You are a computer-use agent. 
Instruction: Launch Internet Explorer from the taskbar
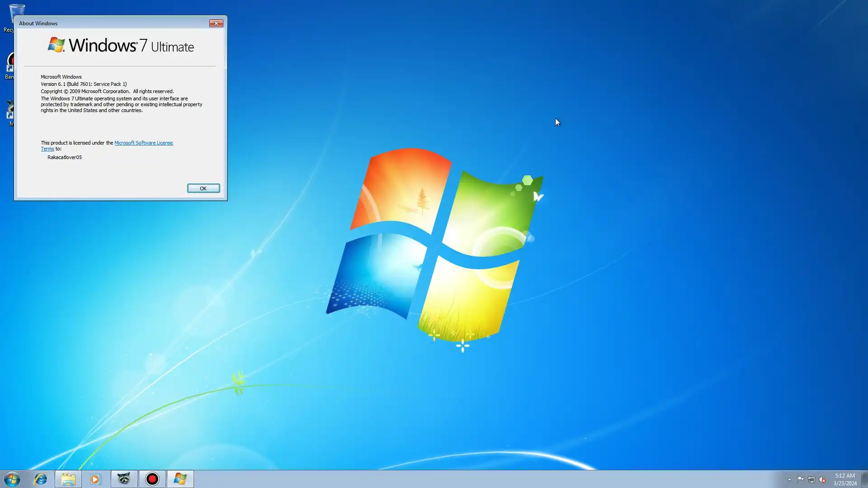41,479
